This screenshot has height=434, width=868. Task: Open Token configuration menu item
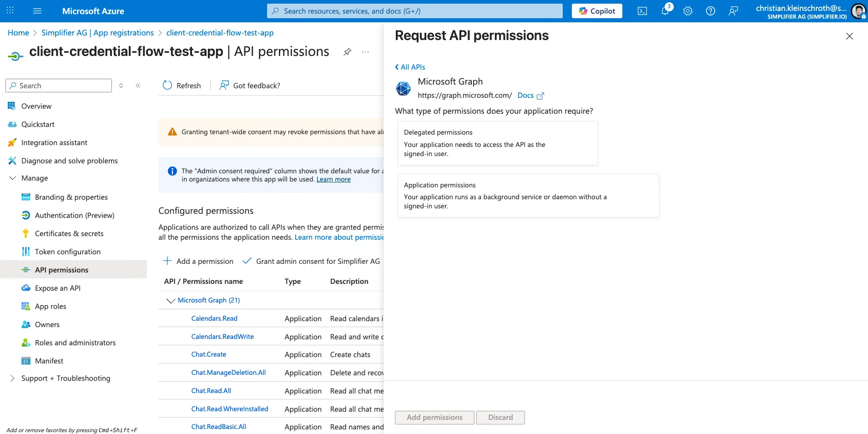tap(68, 252)
